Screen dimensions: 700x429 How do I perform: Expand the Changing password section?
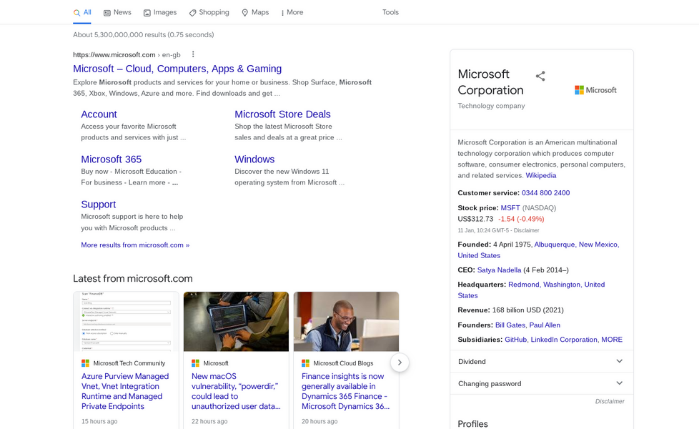click(x=542, y=383)
